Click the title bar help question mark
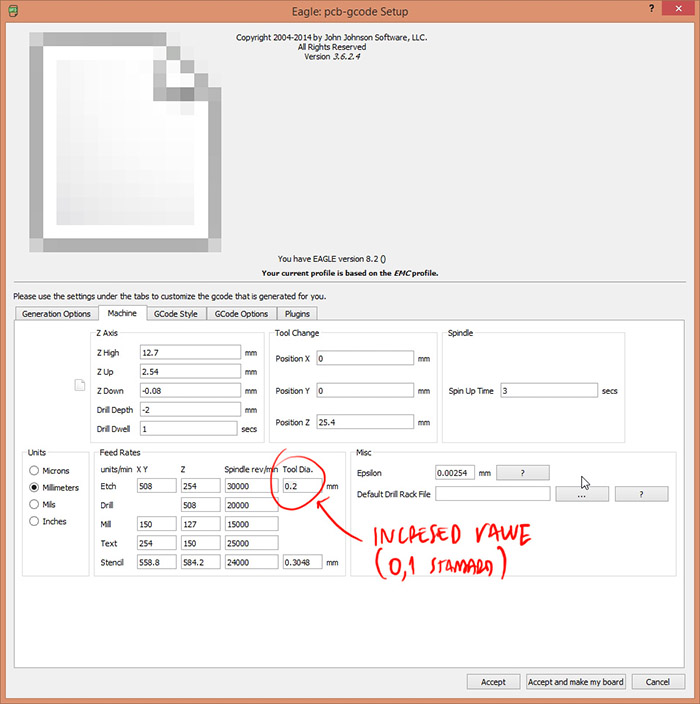Screen dimensions: 700x704 coord(652,9)
